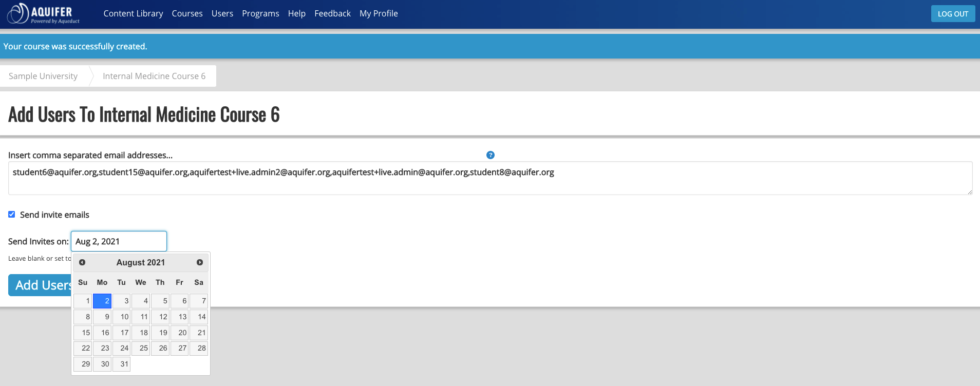Select August 8 in calendar
980x386 pixels.
coord(83,317)
